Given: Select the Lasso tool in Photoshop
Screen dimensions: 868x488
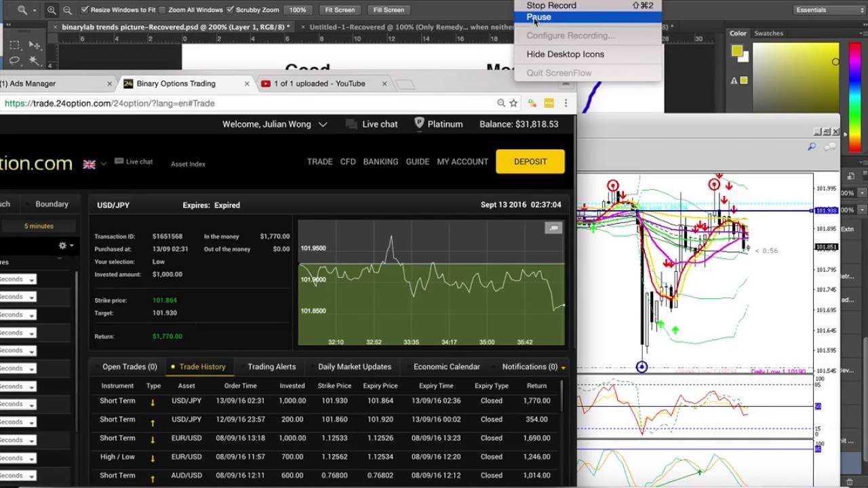Looking at the screenshot, I should click(14, 61).
